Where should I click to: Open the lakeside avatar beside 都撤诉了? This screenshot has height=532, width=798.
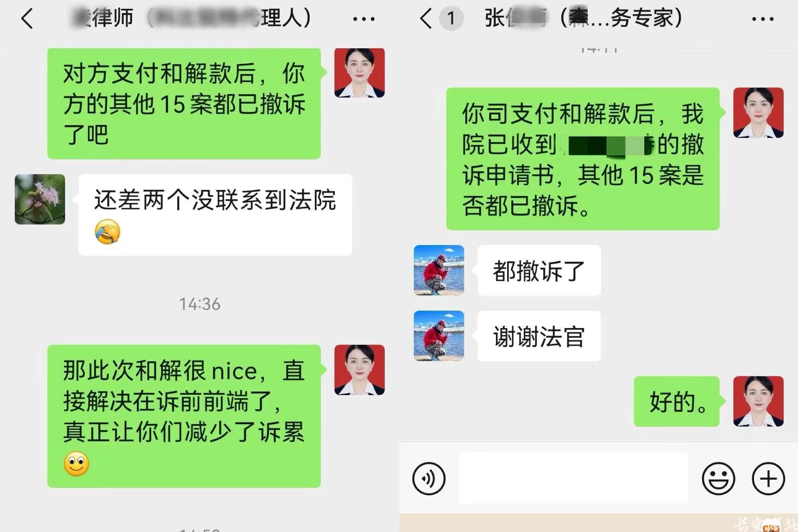coord(439,270)
